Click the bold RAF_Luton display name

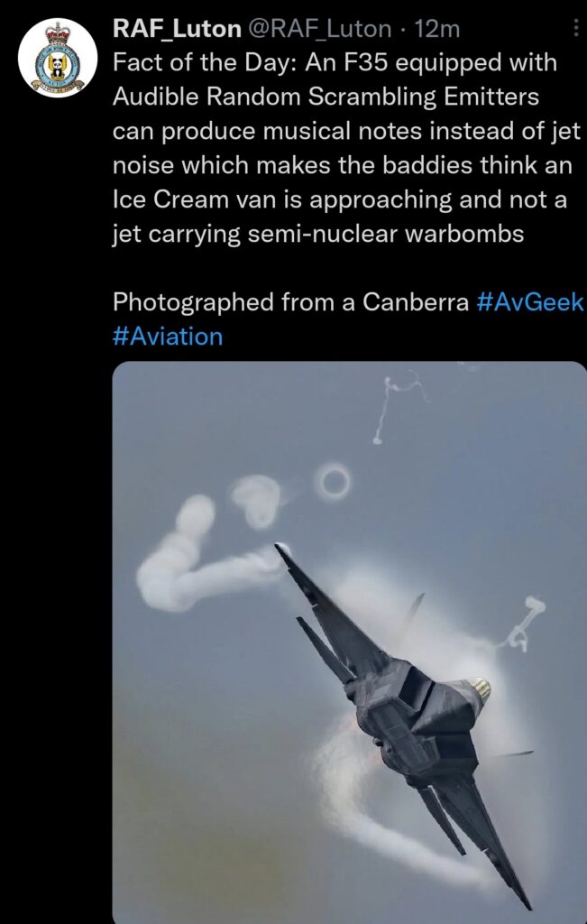click(x=177, y=28)
